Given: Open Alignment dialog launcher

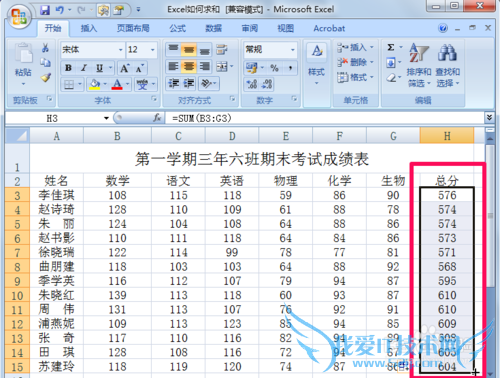Looking at the screenshot, I should [232, 99].
